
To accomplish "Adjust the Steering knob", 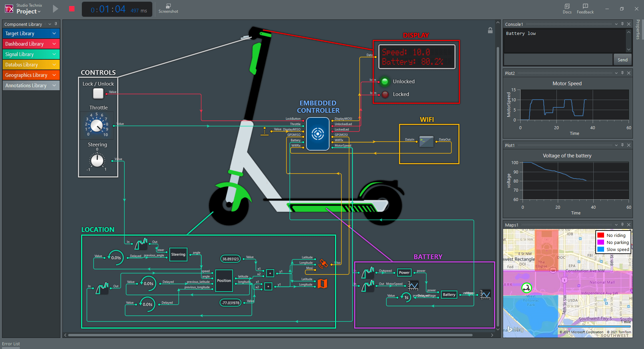I will tap(97, 160).
